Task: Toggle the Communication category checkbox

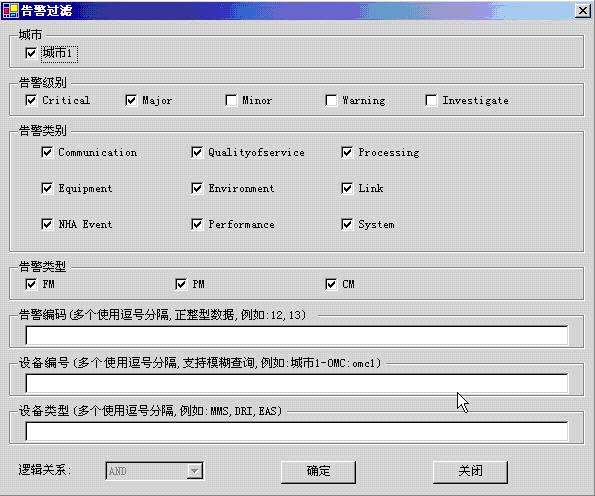Action: coord(47,153)
